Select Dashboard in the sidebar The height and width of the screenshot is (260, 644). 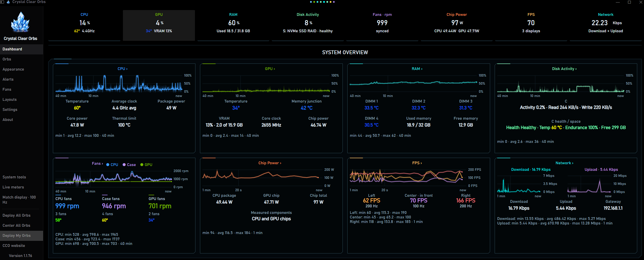[x=21, y=49]
